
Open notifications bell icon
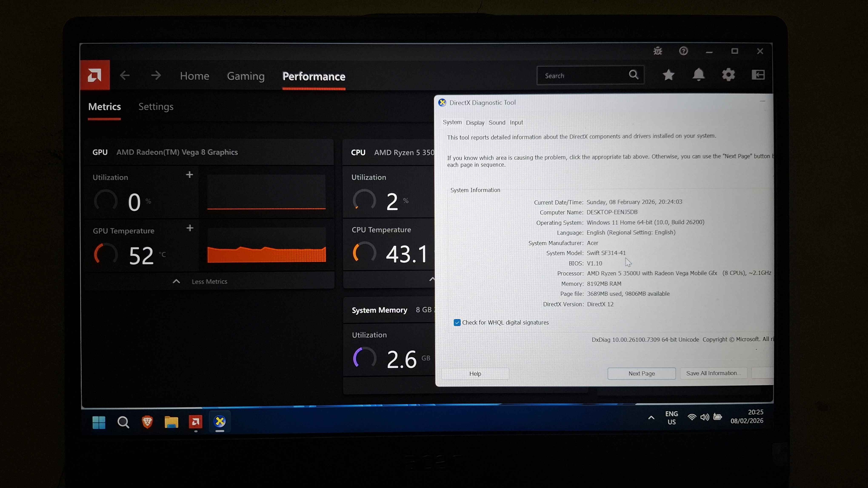(698, 75)
